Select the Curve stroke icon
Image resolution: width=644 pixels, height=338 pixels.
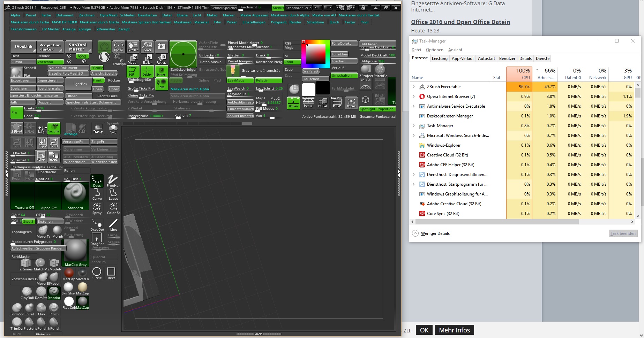(97, 194)
